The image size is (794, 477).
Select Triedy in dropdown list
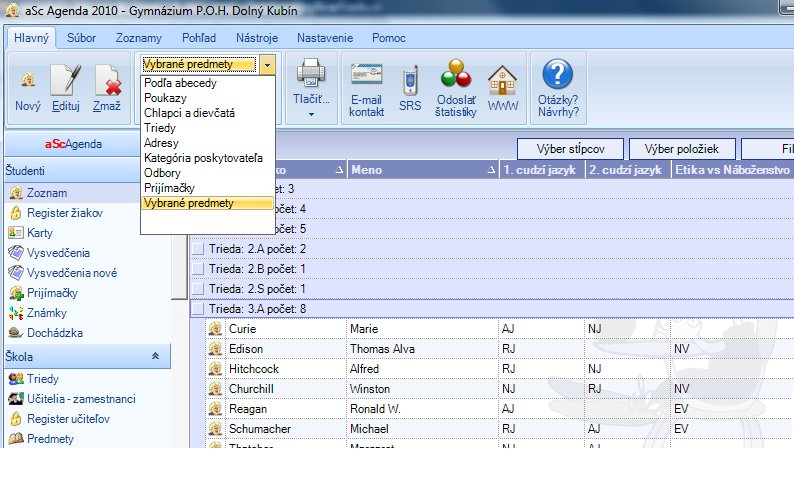(x=208, y=128)
